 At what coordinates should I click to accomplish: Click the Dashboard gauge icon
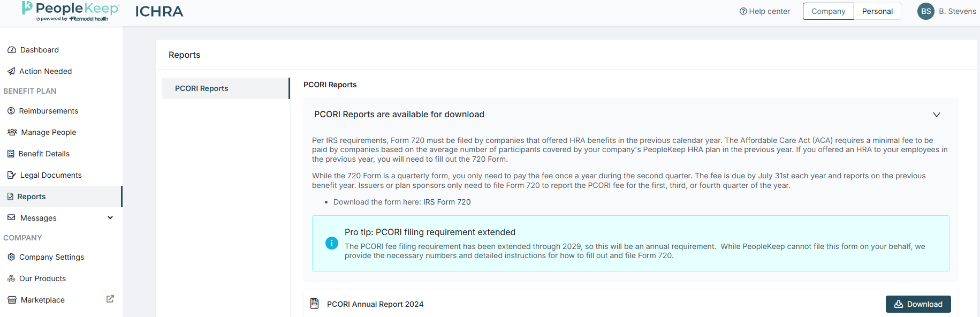[12, 50]
